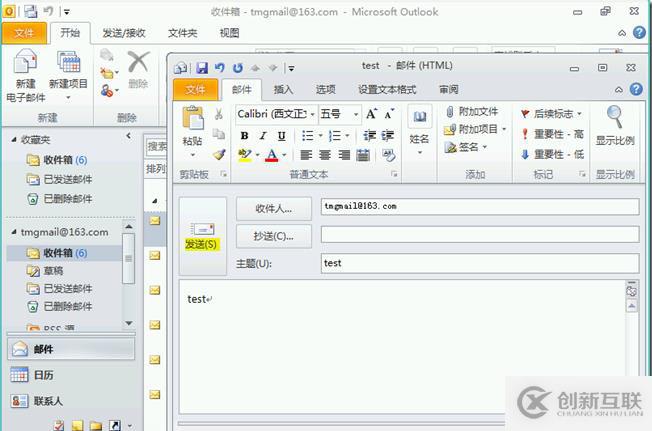Click the Save icon in message toolbar
The width and height of the screenshot is (652, 431).
[x=202, y=68]
